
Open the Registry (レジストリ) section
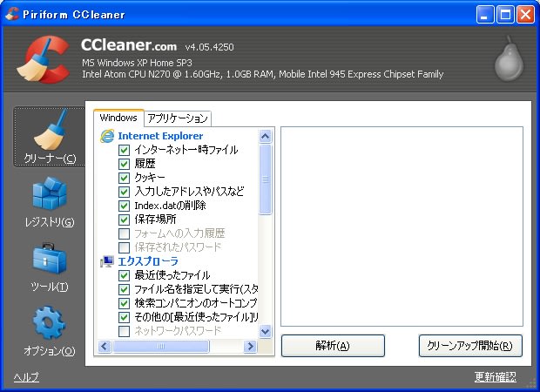[x=50, y=202]
